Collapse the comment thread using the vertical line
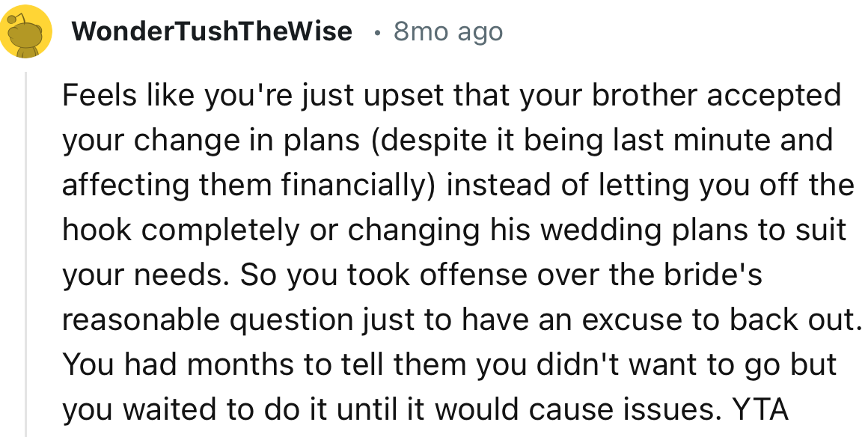The width and height of the screenshot is (868, 437). coord(25,254)
